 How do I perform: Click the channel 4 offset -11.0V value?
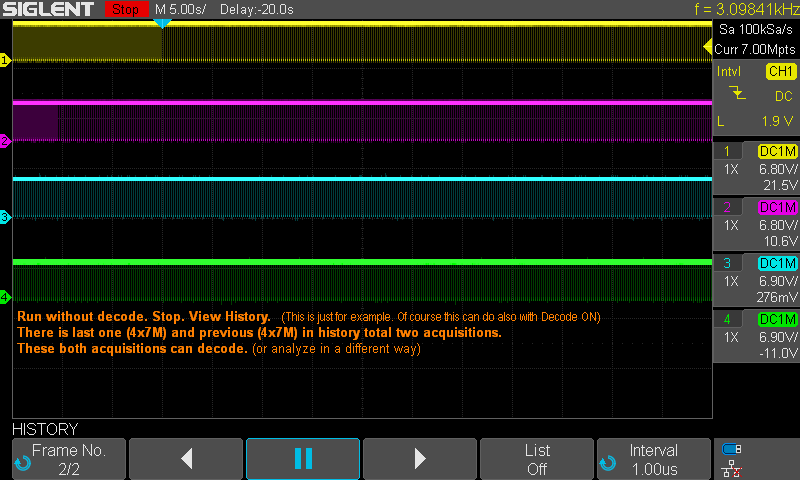pos(778,353)
